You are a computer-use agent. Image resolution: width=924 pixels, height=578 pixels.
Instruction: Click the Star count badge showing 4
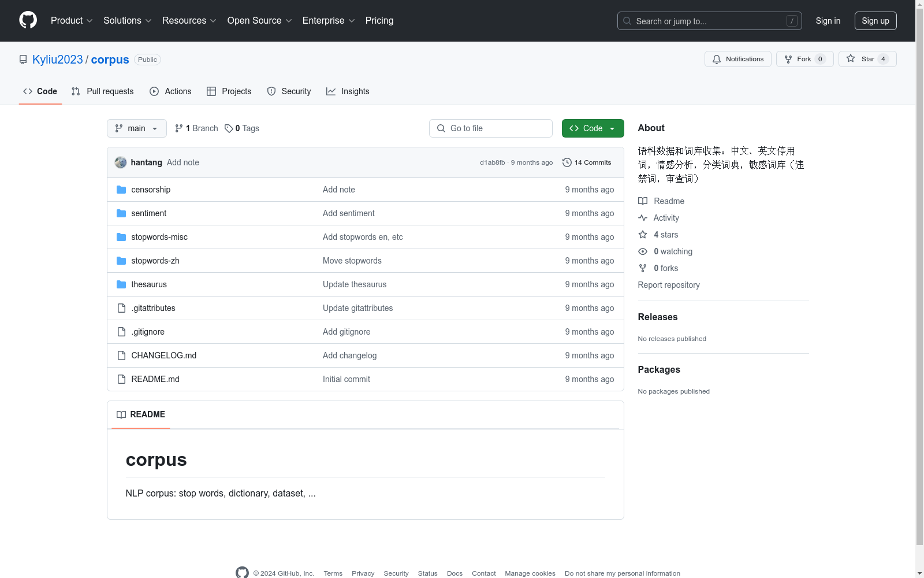click(883, 59)
